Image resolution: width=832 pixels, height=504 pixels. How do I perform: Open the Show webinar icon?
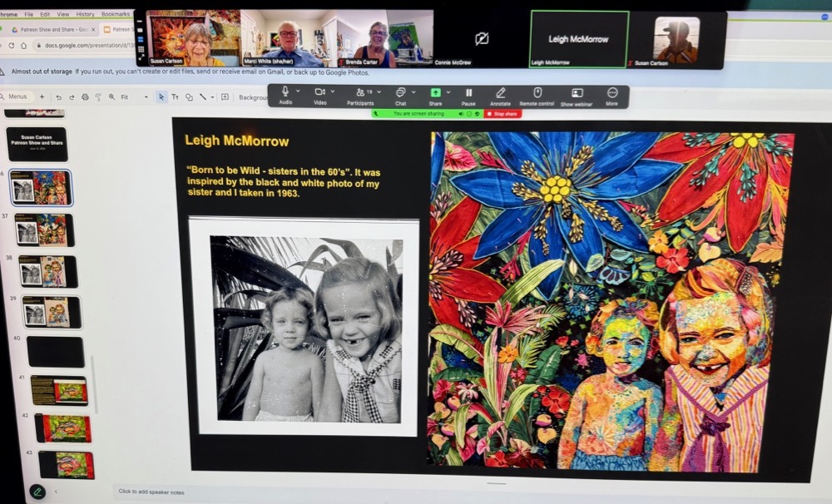click(577, 92)
